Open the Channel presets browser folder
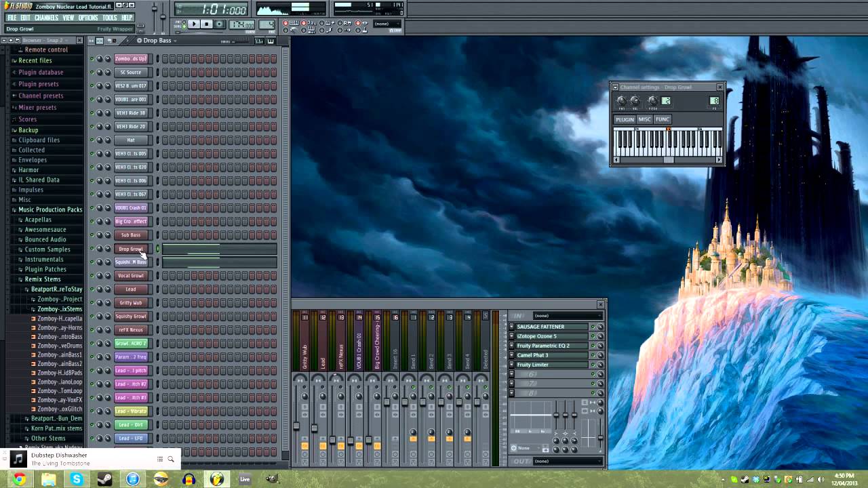Screen dimensions: 868x488 41,96
